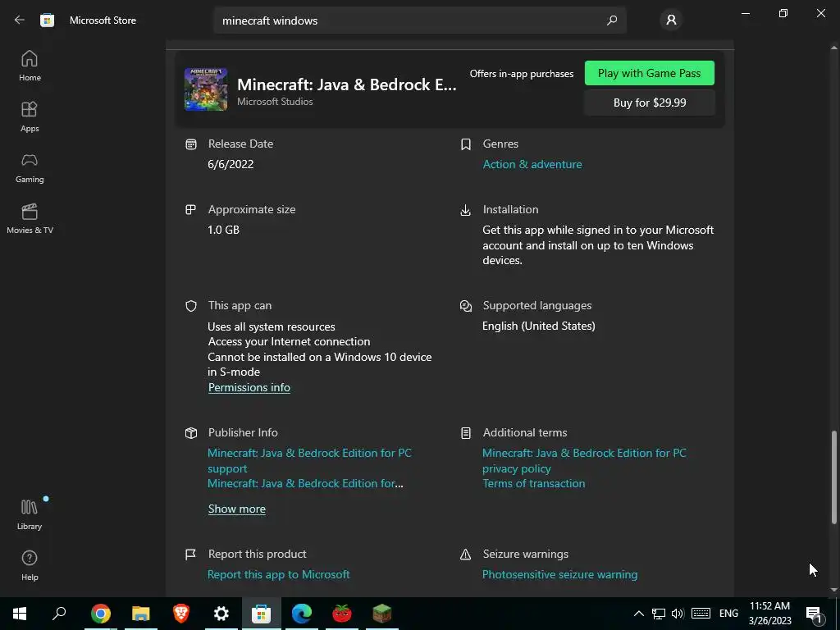Image resolution: width=840 pixels, height=630 pixels.
Task: Open the tomato app in taskbar
Action: tap(342, 614)
